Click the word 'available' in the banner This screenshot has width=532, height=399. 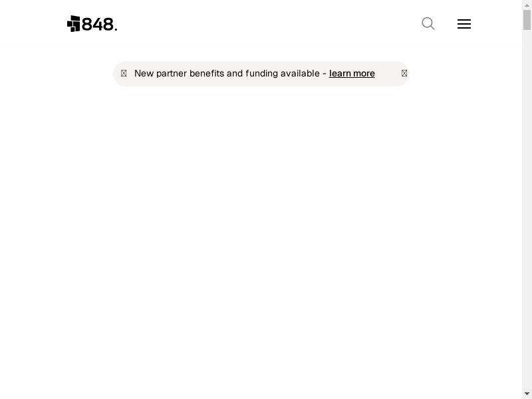[x=300, y=74]
